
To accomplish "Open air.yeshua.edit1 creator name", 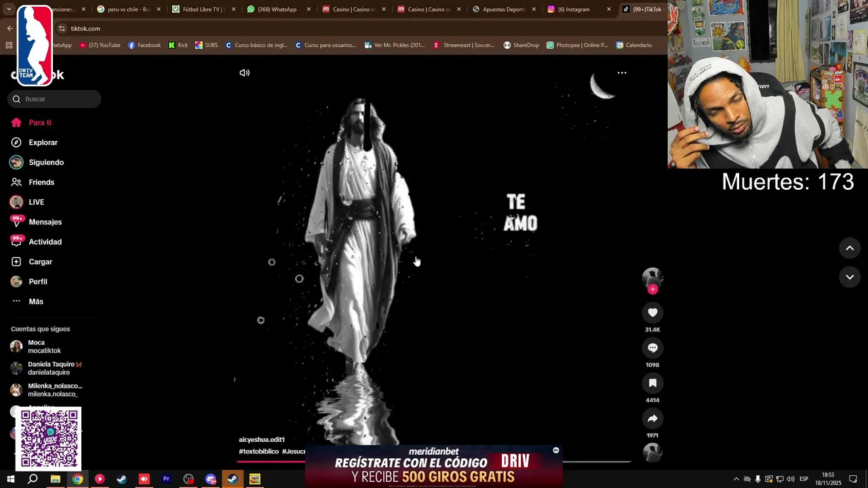I will tap(262, 440).
